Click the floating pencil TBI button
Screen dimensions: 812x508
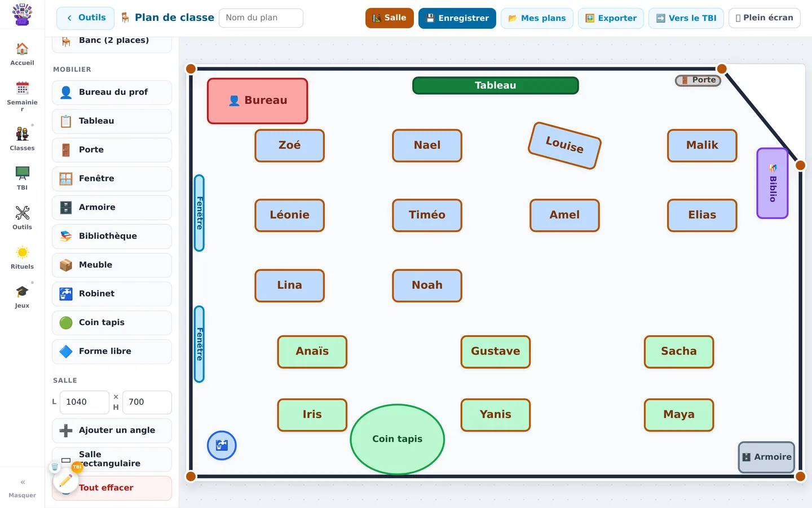coord(65,480)
